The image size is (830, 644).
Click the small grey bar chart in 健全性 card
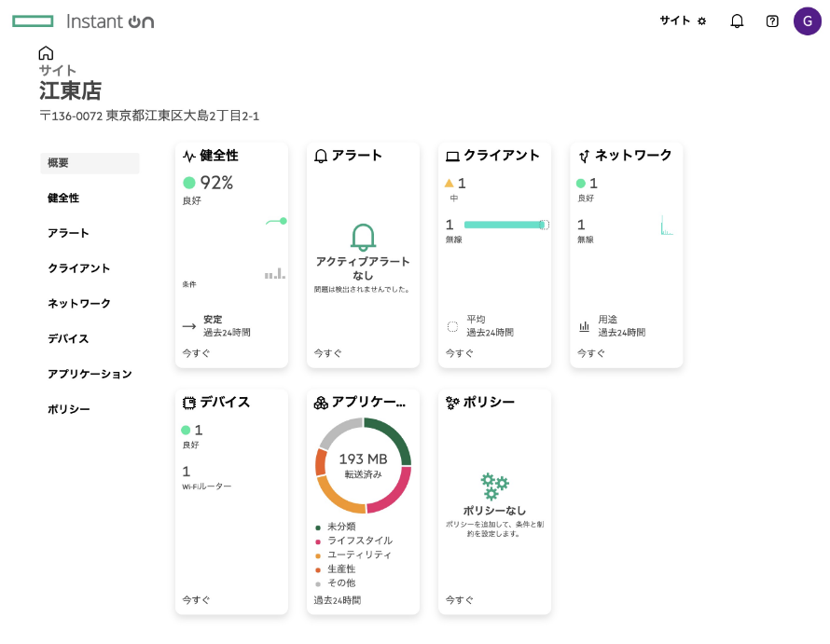coord(275,274)
